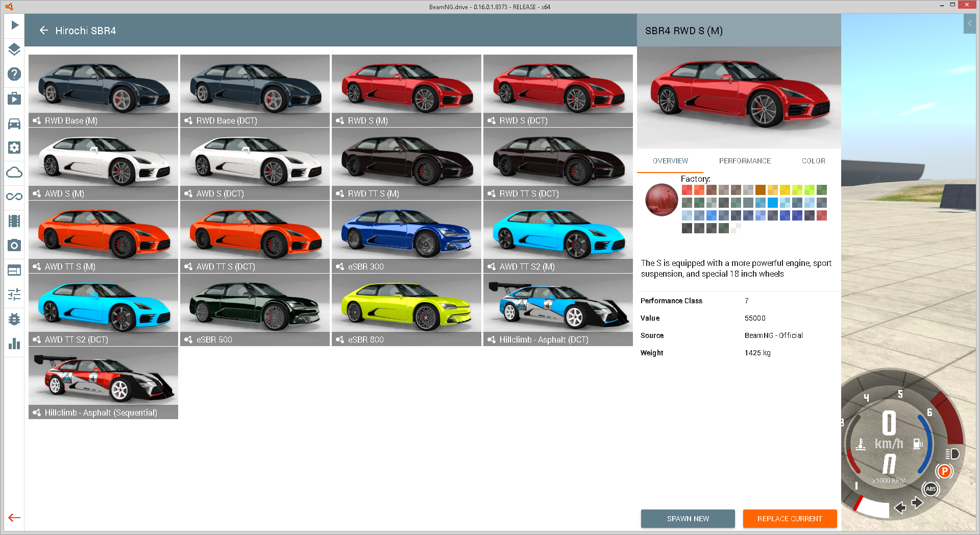Open the bug debug icon
The image size is (980, 535).
point(14,319)
